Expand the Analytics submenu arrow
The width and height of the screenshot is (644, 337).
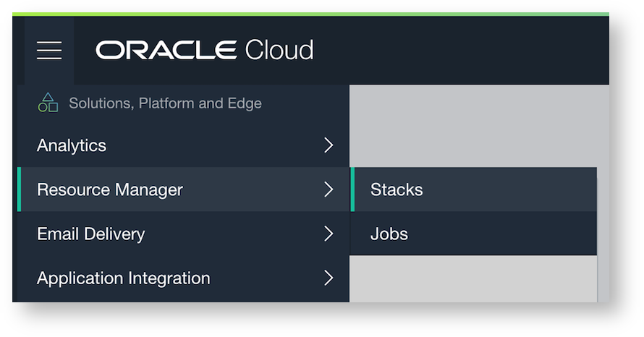329,145
